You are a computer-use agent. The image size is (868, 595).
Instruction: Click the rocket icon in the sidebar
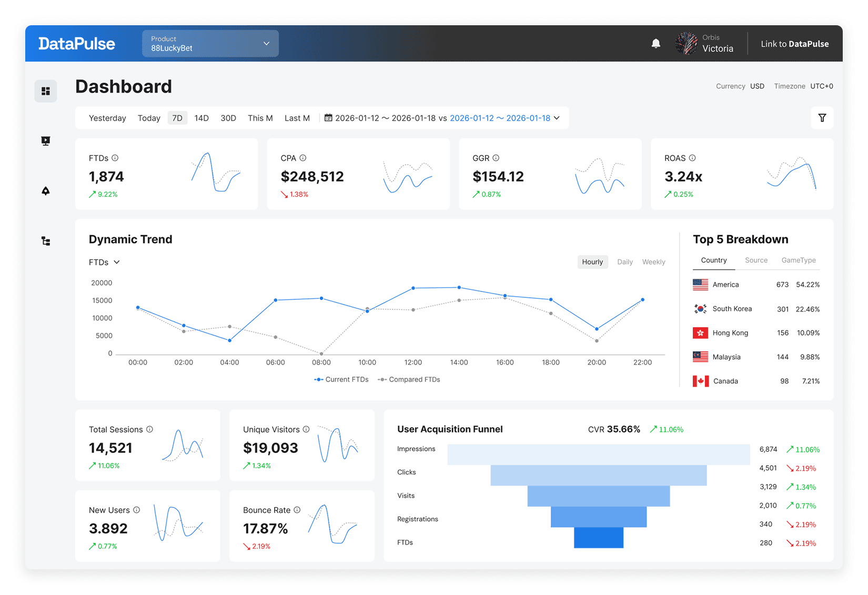coord(46,190)
